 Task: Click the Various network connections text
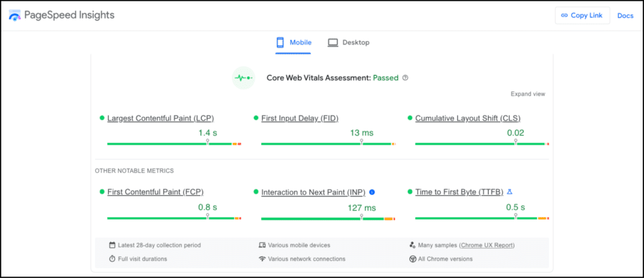pos(307,259)
